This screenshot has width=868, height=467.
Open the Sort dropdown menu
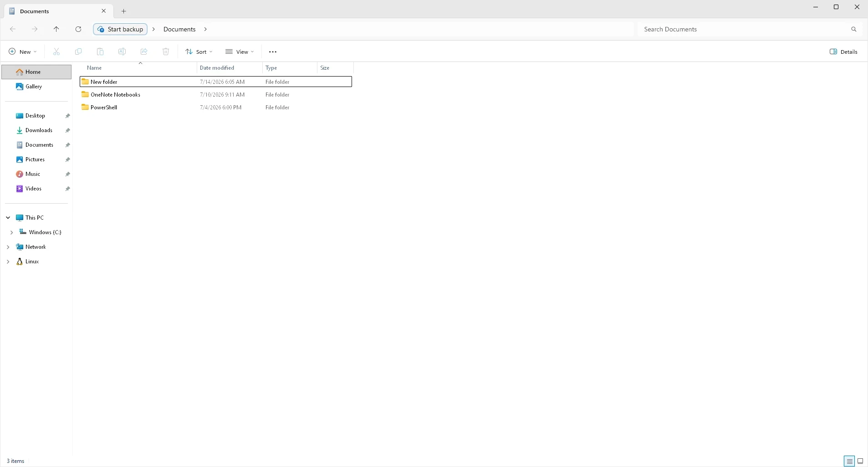click(199, 52)
